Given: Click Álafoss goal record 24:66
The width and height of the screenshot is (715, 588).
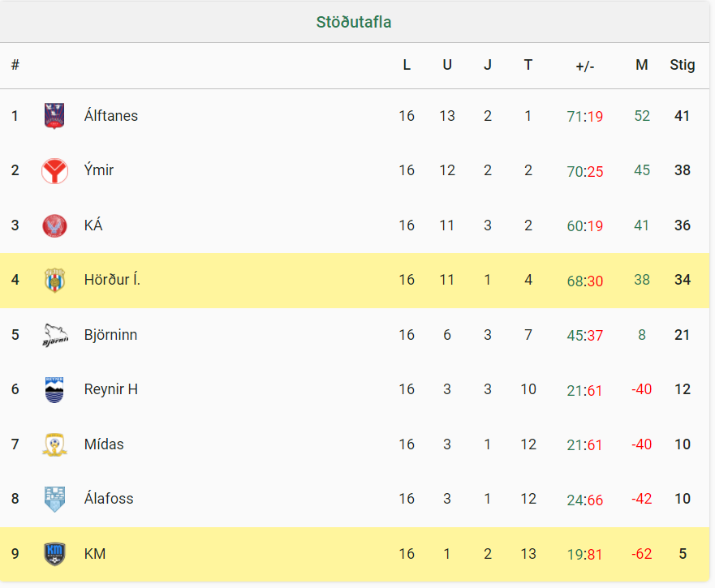Looking at the screenshot, I should coord(585,500).
